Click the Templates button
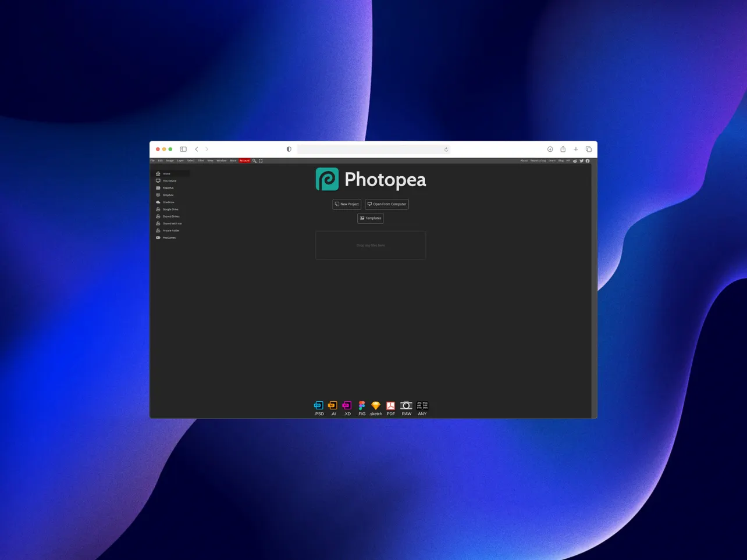The width and height of the screenshot is (747, 560). click(x=371, y=218)
